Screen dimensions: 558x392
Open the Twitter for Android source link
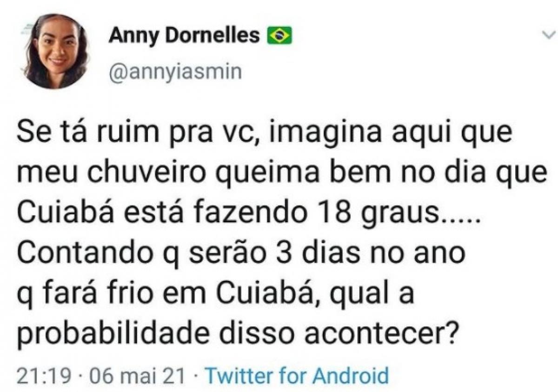(x=296, y=375)
